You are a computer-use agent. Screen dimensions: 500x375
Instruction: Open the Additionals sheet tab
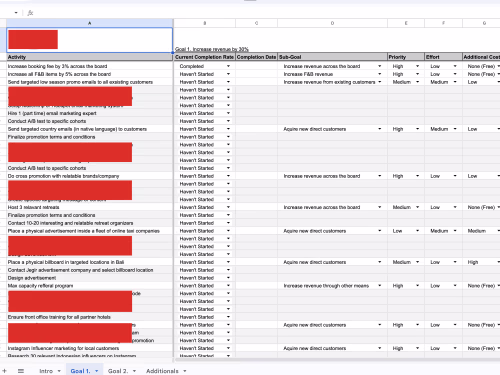(x=162, y=371)
